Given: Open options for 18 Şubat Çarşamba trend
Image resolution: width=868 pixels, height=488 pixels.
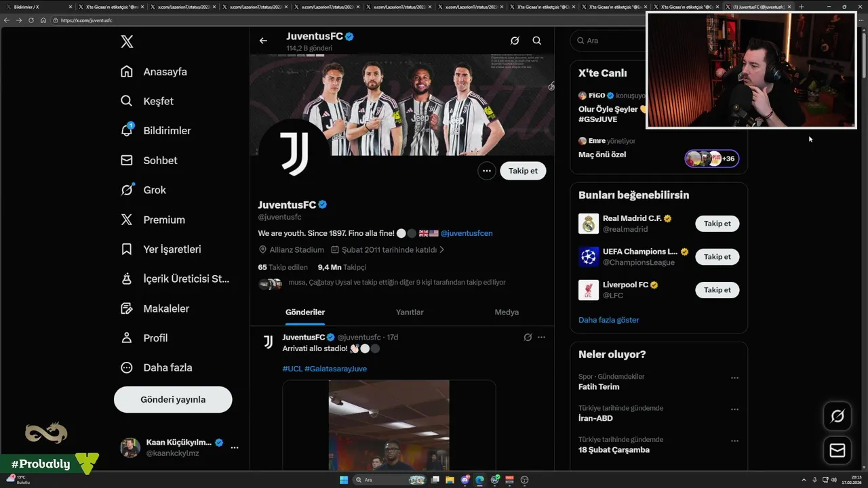Looking at the screenshot, I should pos(734,441).
